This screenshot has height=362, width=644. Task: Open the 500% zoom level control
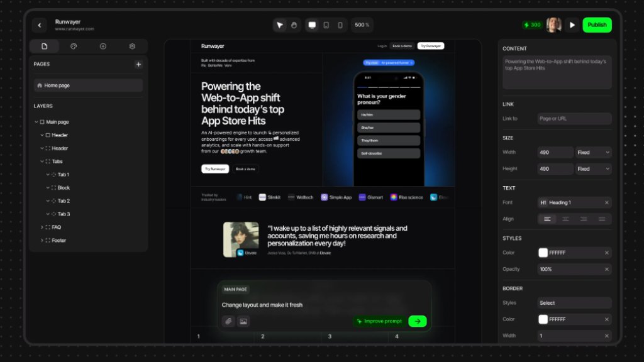point(362,25)
